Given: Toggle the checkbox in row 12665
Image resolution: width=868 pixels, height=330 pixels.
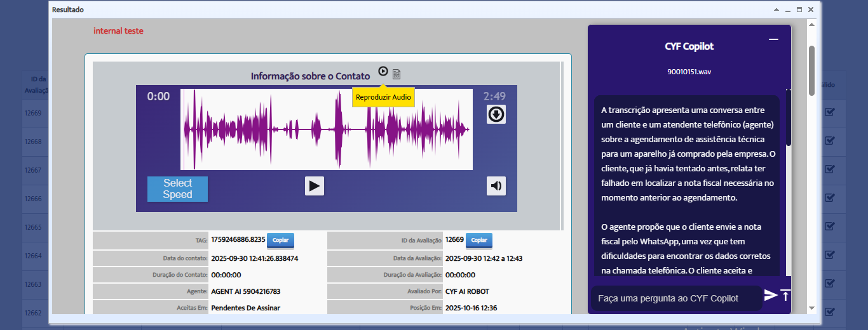Looking at the screenshot, I should click(x=830, y=227).
